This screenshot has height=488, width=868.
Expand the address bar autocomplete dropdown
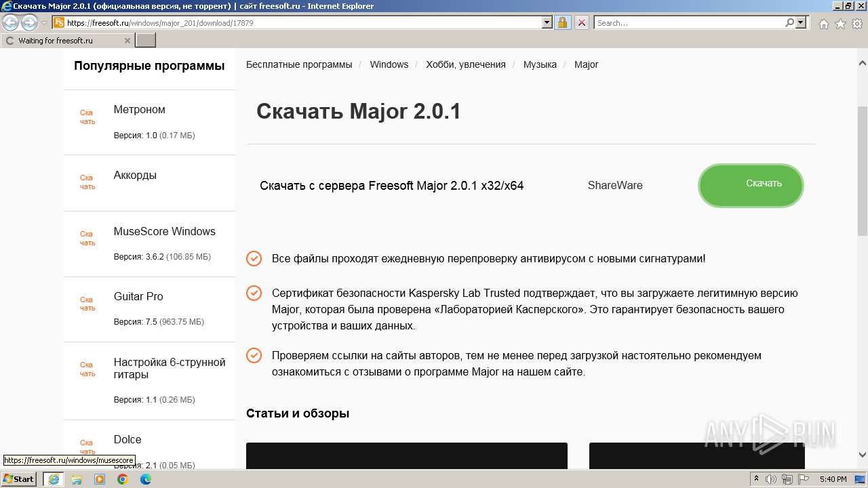547,22
